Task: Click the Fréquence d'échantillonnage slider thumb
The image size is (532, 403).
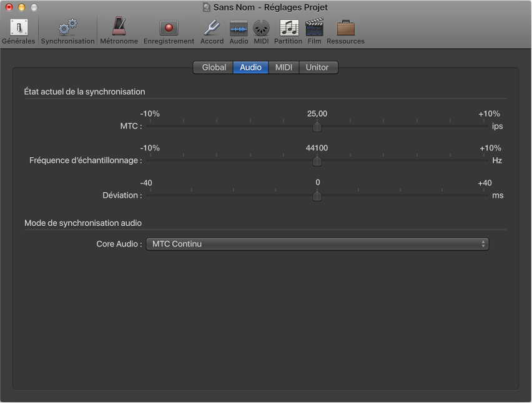Action: coord(317,161)
